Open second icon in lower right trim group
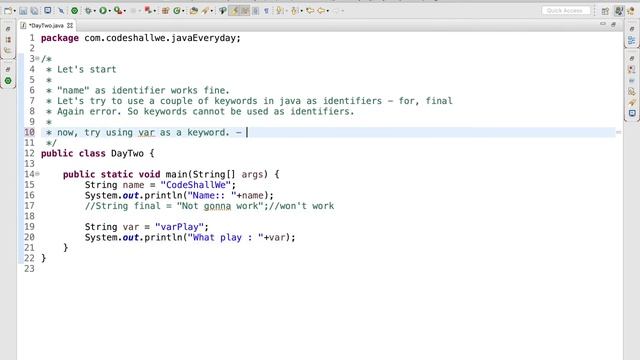The width and height of the screenshot is (640, 360). (x=632, y=81)
